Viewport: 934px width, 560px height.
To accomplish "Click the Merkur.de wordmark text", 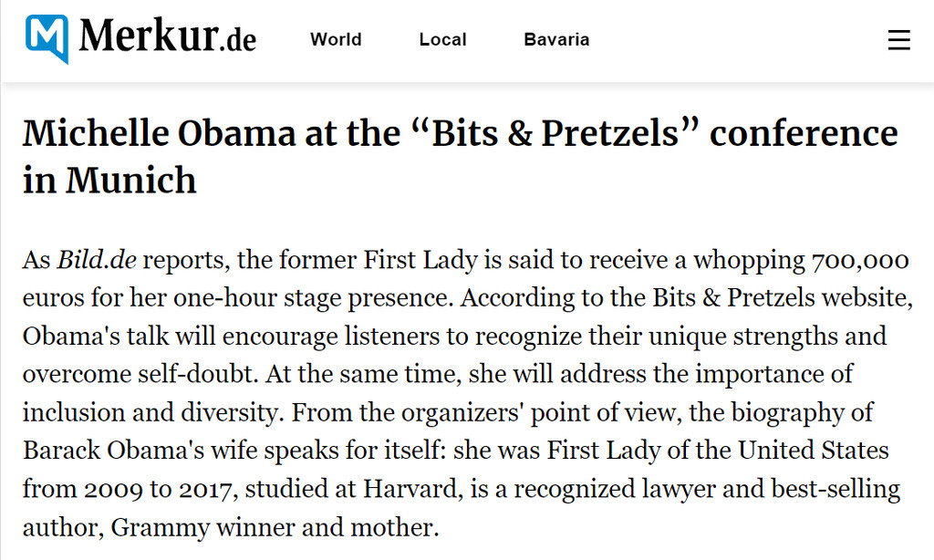I will pos(167,38).
